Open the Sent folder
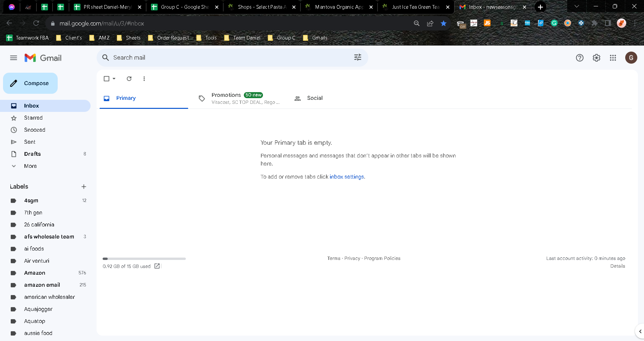This screenshot has width=644, height=341. [45, 142]
